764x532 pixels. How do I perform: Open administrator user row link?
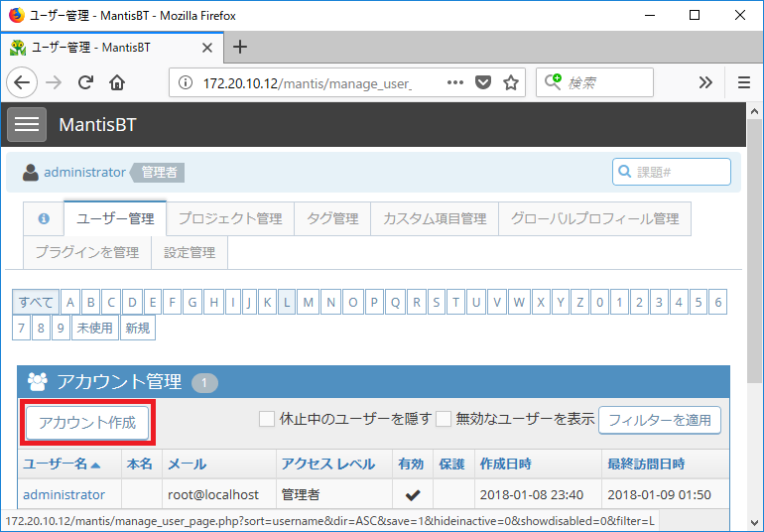tap(64, 494)
